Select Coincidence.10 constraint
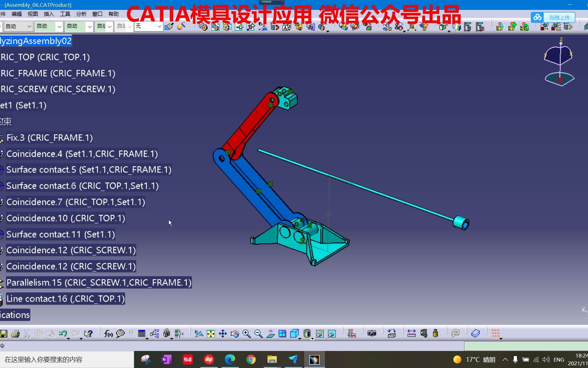Image resolution: width=588 pixels, height=368 pixels. click(66, 218)
